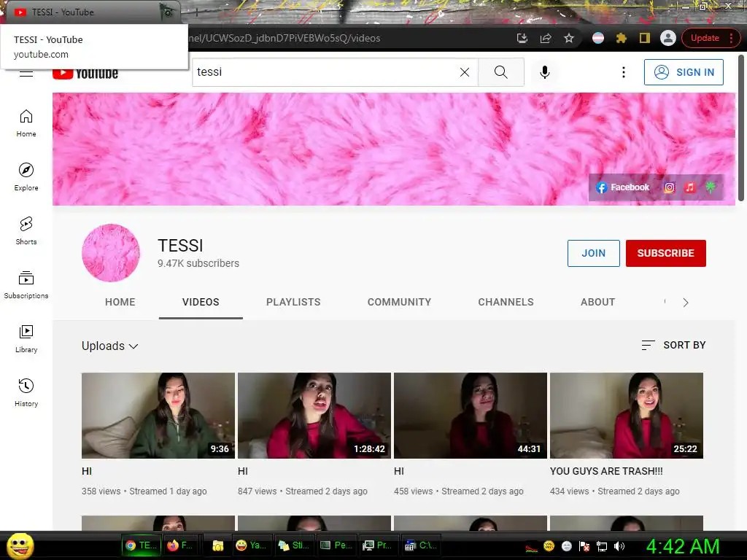Image resolution: width=747 pixels, height=560 pixels.
Task: Open Shorts in the sidebar
Action: 26,231
